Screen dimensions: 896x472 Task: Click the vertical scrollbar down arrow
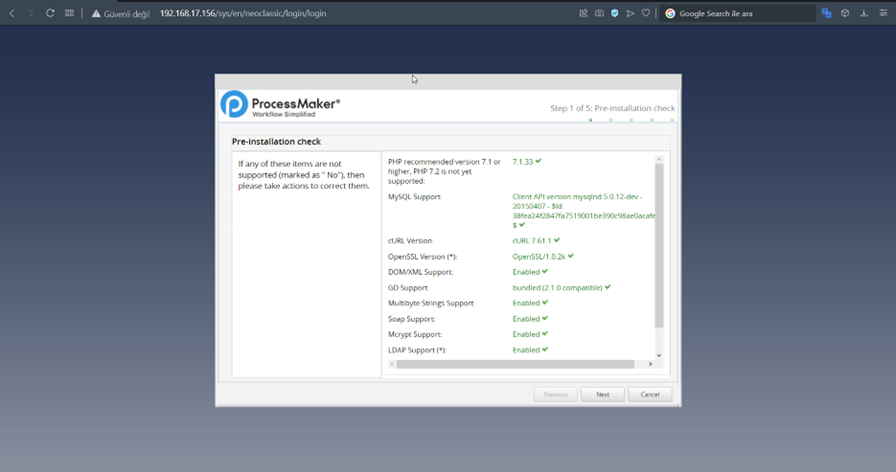[659, 355]
